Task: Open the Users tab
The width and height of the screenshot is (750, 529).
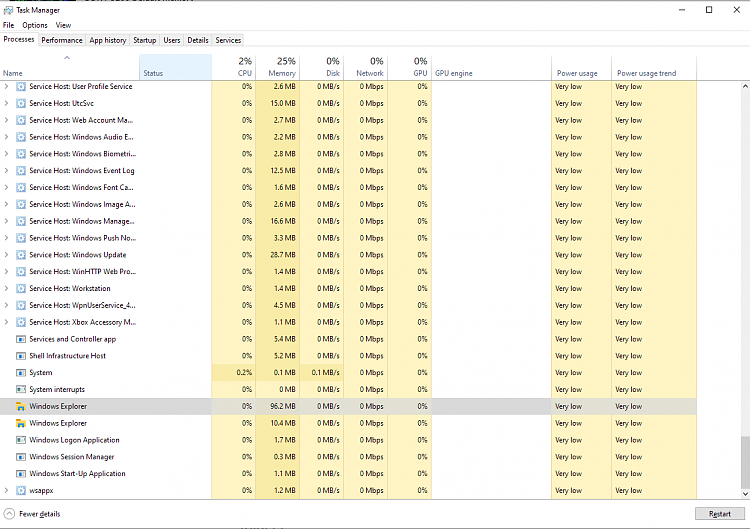Action: (x=172, y=40)
